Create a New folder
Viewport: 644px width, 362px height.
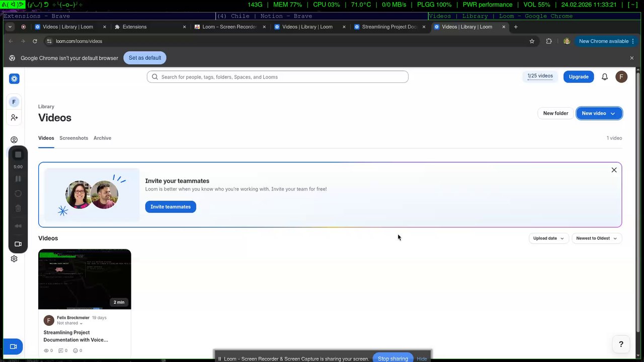555,113
